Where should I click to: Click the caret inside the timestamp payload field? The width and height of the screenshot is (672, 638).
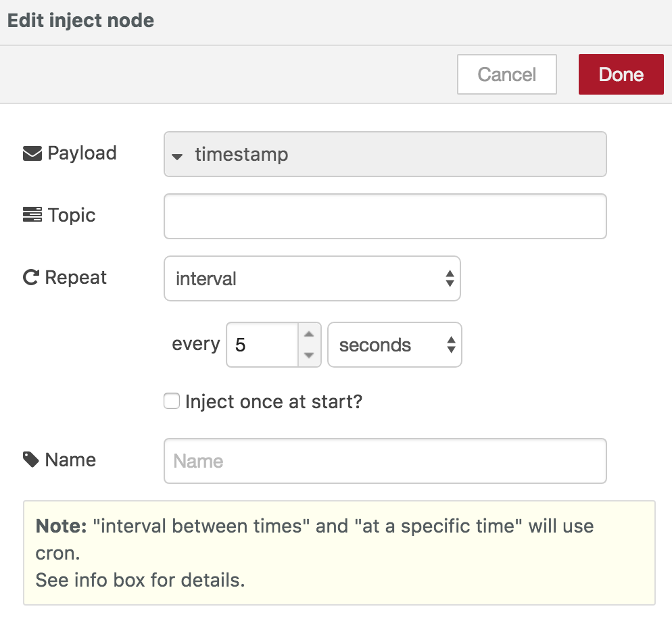[176, 155]
